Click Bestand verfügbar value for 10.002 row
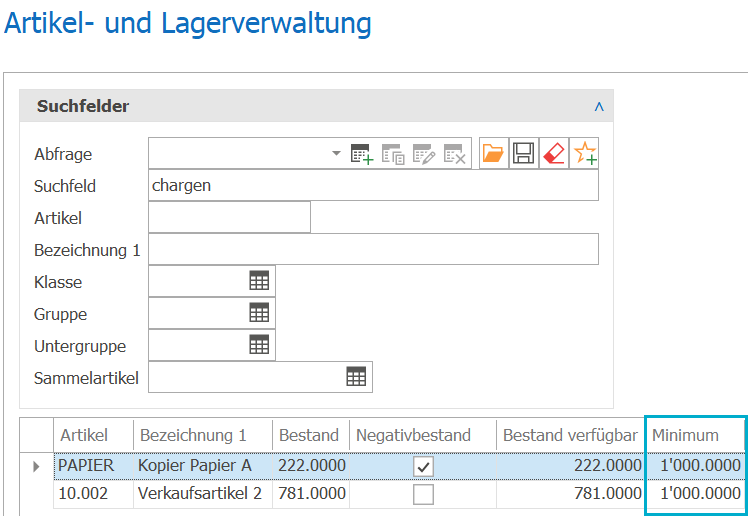Viewport: 748px width, 516px height. 571,494
